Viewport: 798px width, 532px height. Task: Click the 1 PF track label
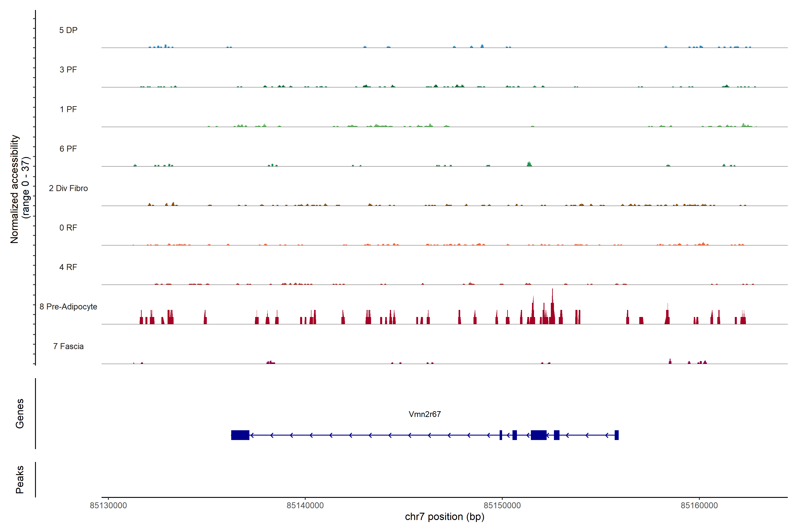coord(68,109)
